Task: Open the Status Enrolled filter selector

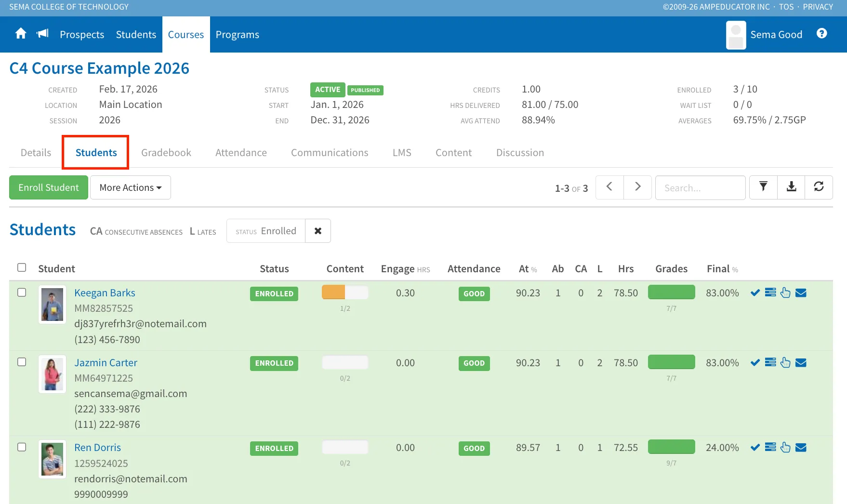Action: pos(266,231)
